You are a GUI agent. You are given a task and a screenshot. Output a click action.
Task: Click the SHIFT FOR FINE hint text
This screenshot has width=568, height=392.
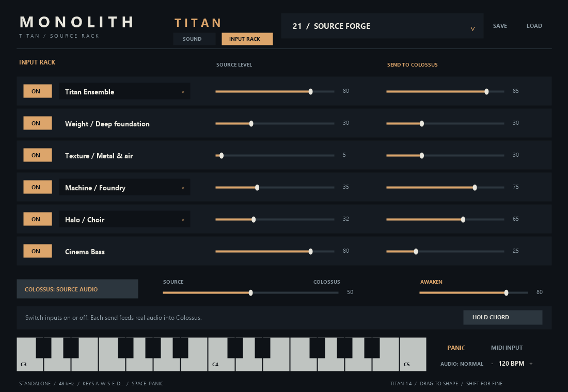tap(484, 383)
